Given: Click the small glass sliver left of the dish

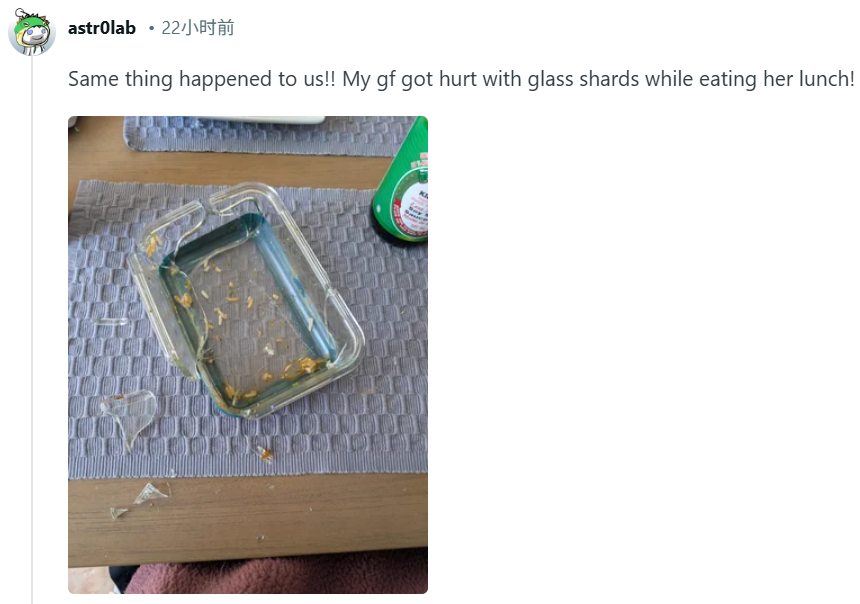Looking at the screenshot, I should pos(111,321).
